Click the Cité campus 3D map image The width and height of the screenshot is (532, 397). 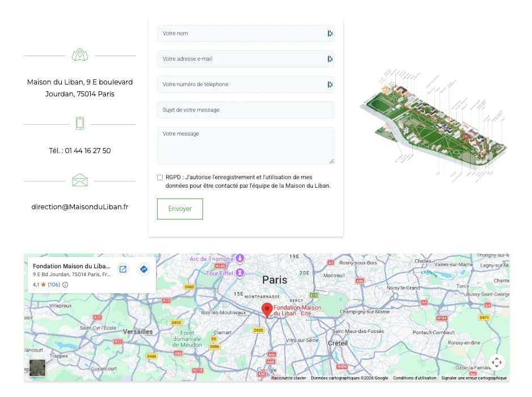click(434, 125)
